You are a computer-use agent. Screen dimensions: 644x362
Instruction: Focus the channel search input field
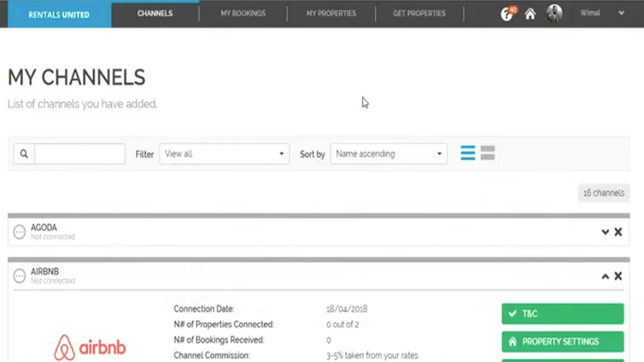80,153
